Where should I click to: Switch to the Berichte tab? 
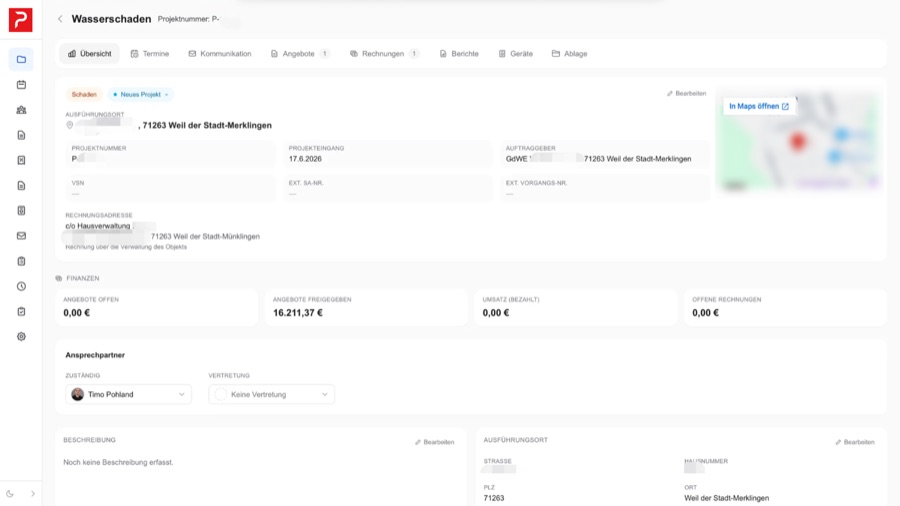(x=459, y=54)
